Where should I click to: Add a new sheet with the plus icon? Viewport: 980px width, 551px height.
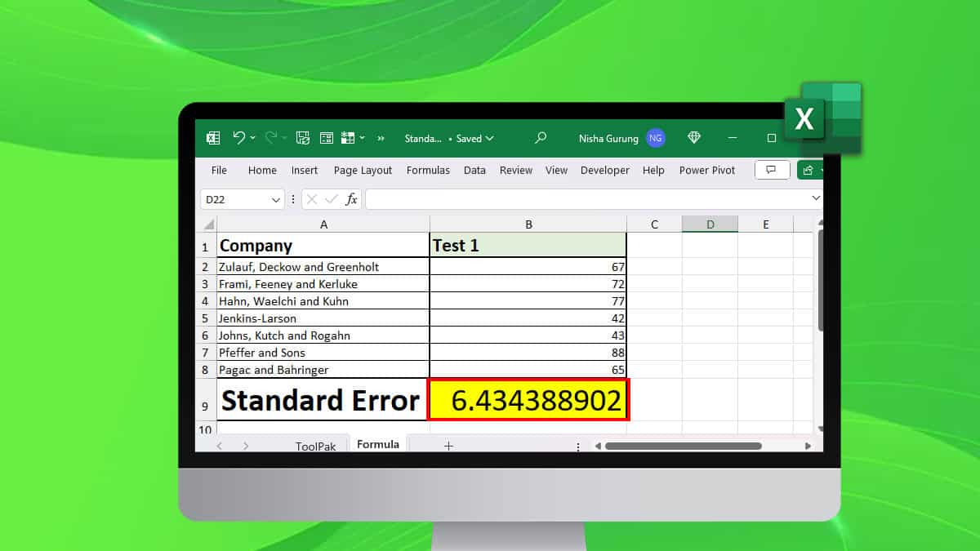[x=449, y=445]
